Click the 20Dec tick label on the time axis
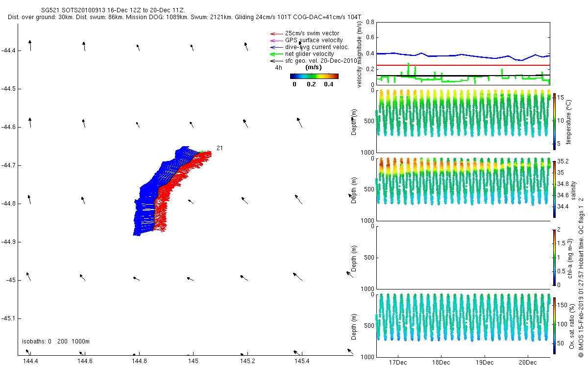The width and height of the screenshot is (588, 368). pyautogui.click(x=528, y=363)
